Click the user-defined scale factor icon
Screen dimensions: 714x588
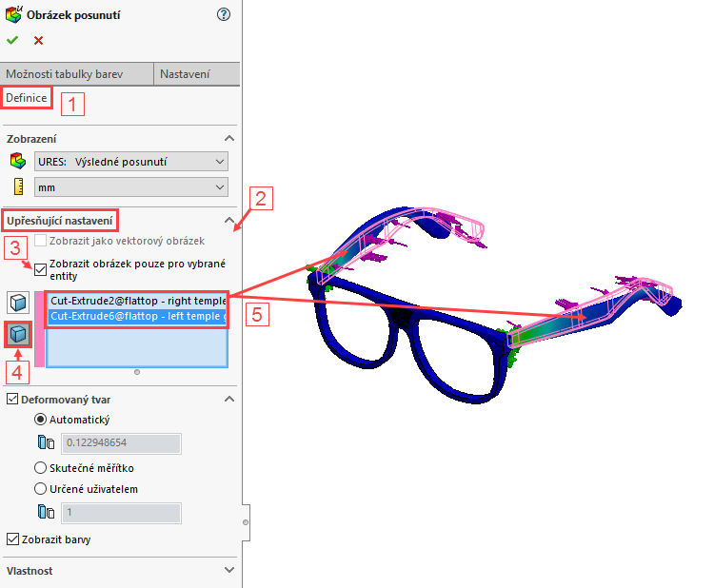click(46, 512)
